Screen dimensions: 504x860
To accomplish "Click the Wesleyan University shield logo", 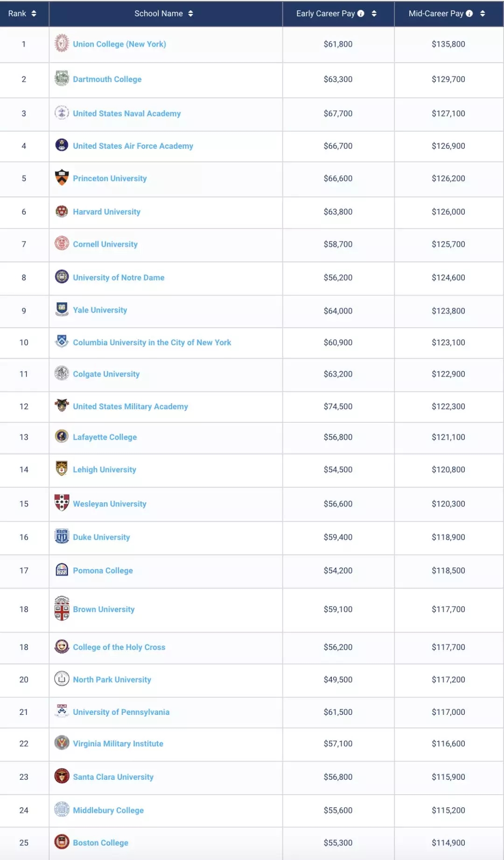I will 62,503.
